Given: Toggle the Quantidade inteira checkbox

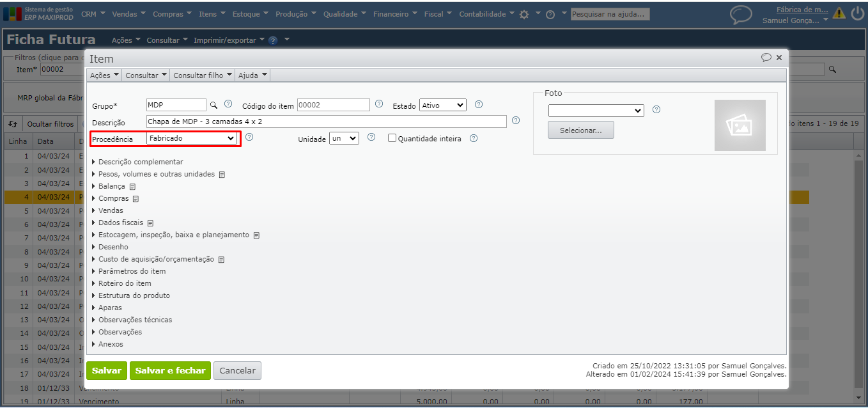Looking at the screenshot, I should pyautogui.click(x=392, y=137).
